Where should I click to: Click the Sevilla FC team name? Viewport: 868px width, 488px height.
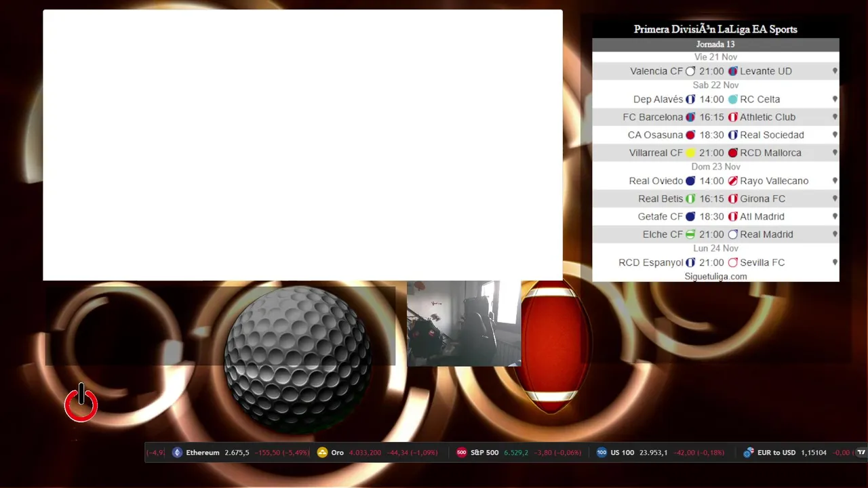762,262
